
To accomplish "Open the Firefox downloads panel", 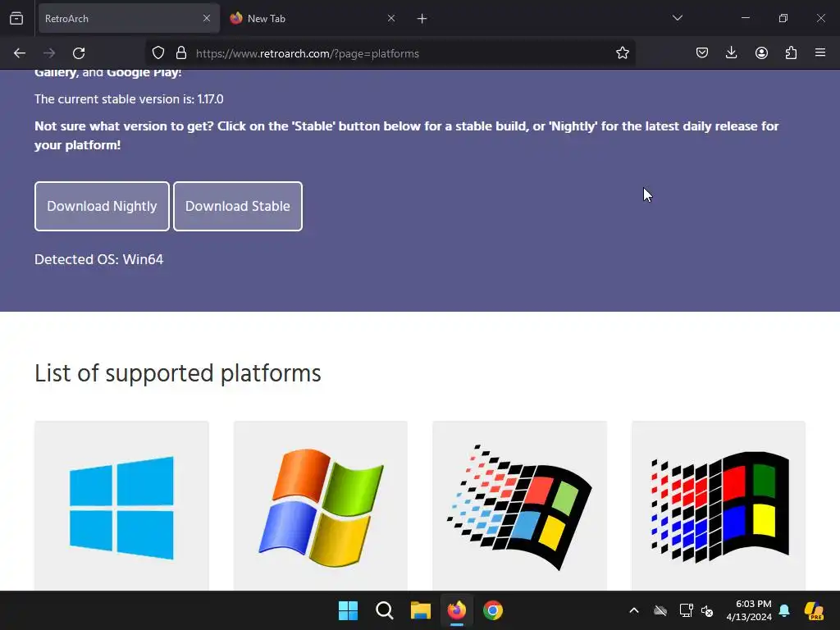I will click(x=731, y=52).
